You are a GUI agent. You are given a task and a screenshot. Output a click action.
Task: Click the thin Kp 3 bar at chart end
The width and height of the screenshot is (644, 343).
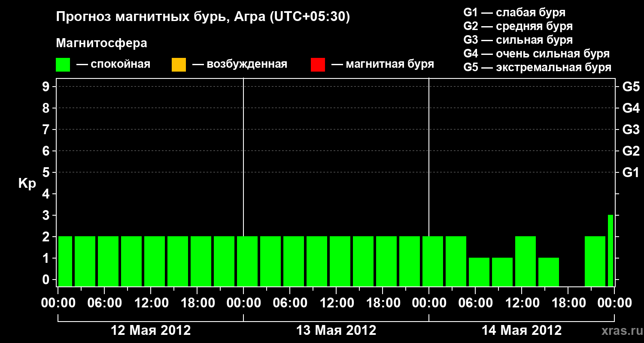click(611, 250)
